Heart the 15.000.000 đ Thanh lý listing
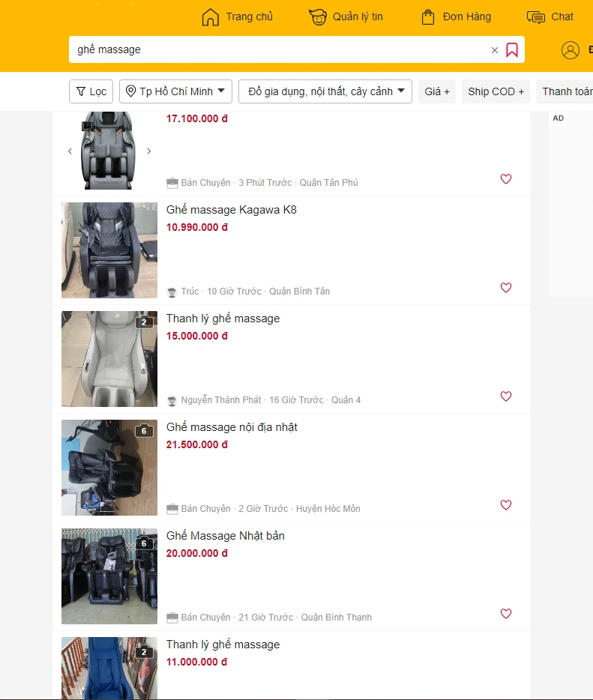The image size is (593, 700). click(506, 396)
